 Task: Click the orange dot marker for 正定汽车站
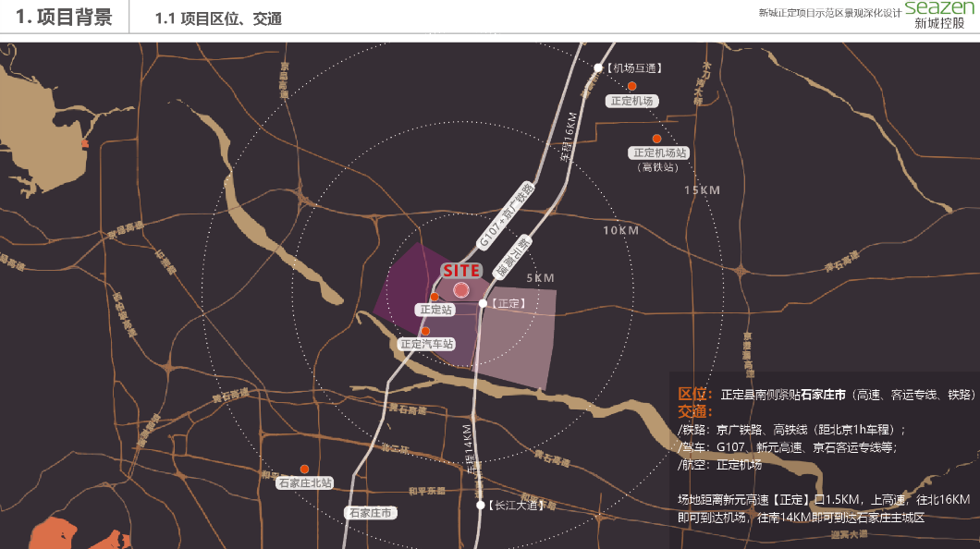[x=425, y=331]
